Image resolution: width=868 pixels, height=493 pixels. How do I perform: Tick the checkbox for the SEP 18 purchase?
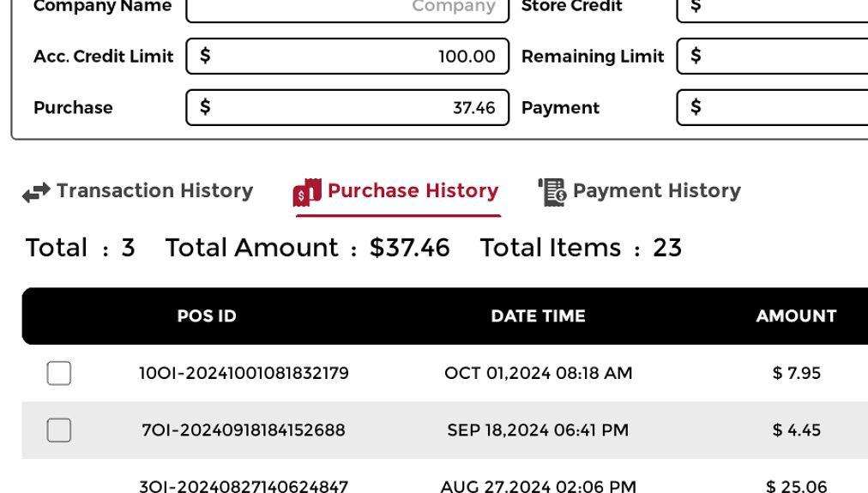point(59,430)
